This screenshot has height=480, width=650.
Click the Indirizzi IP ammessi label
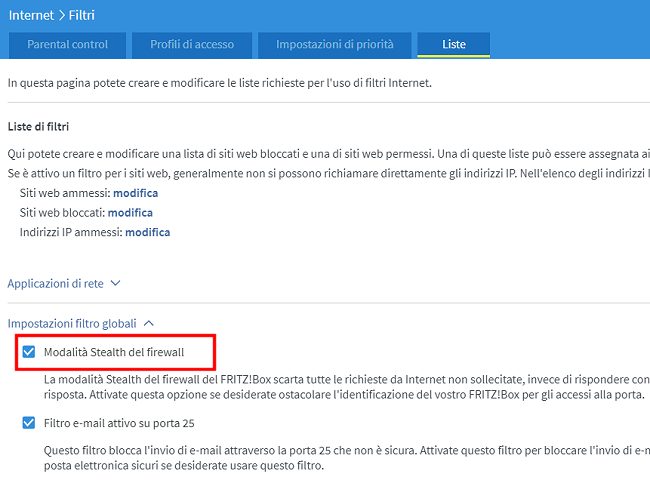click(71, 232)
